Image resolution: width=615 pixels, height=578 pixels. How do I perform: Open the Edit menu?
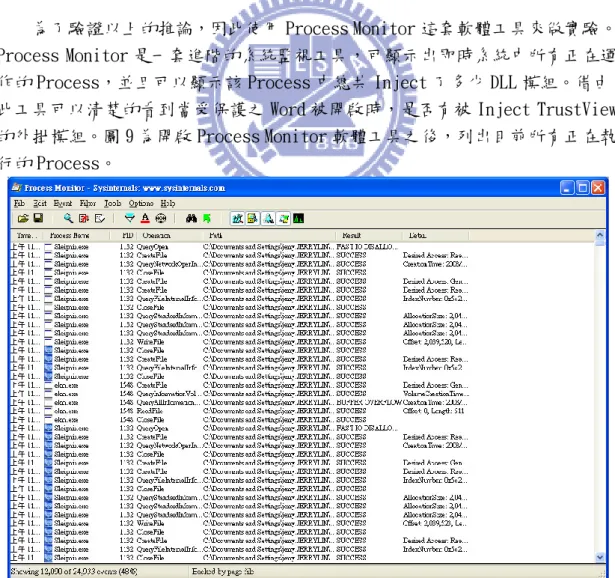40,203
